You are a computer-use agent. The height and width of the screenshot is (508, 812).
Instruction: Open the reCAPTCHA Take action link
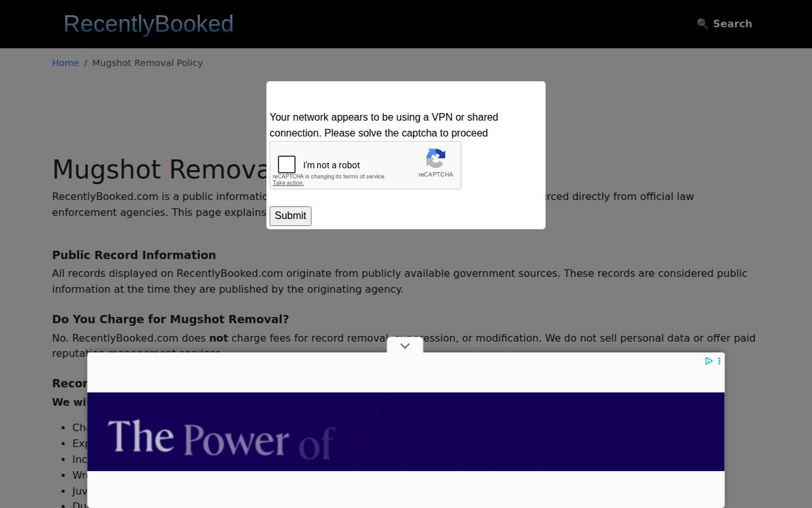click(288, 183)
